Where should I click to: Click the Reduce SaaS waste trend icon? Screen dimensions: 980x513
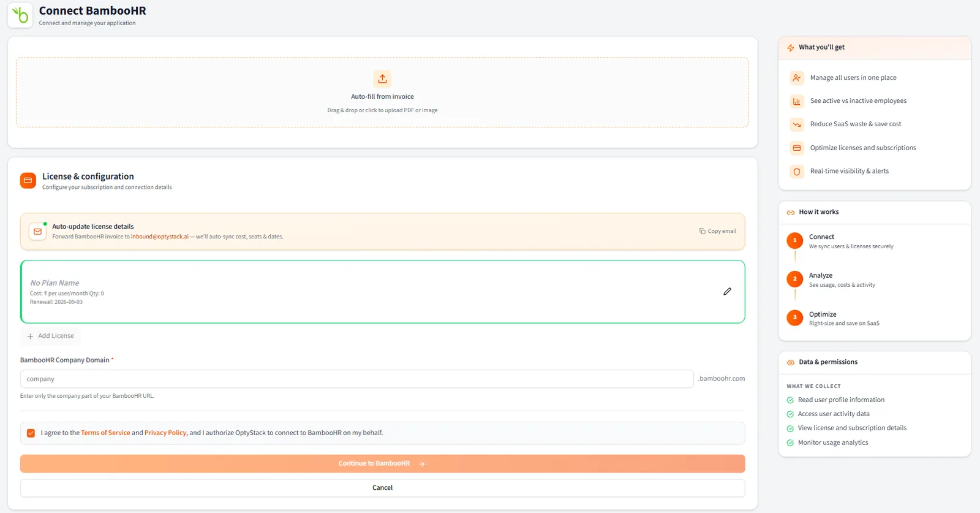pyautogui.click(x=796, y=124)
